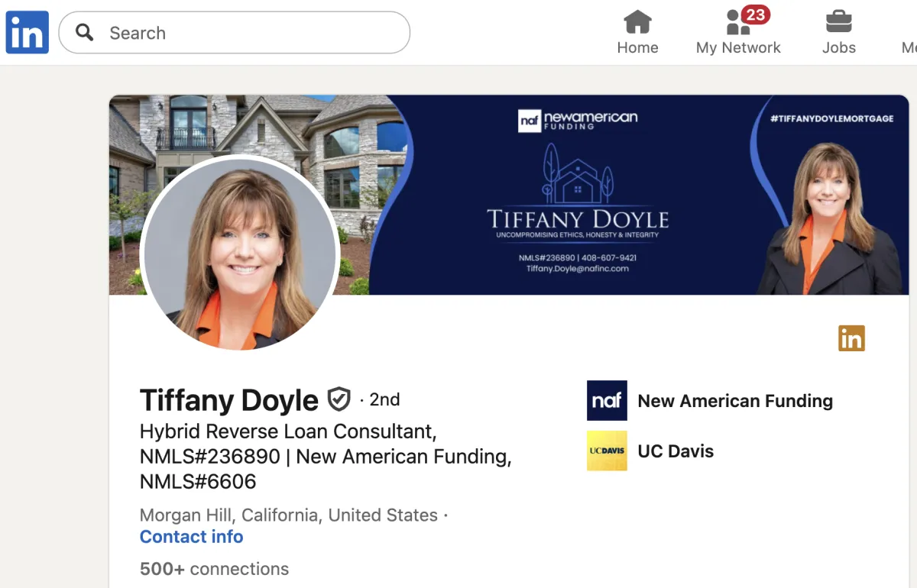Image resolution: width=917 pixels, height=588 pixels.
Task: Open Tiffany Doyle's profile photo
Action: (x=241, y=254)
